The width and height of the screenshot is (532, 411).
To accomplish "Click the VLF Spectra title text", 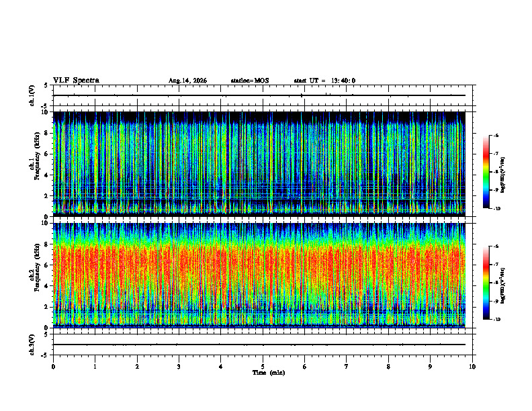I will 76,81.
